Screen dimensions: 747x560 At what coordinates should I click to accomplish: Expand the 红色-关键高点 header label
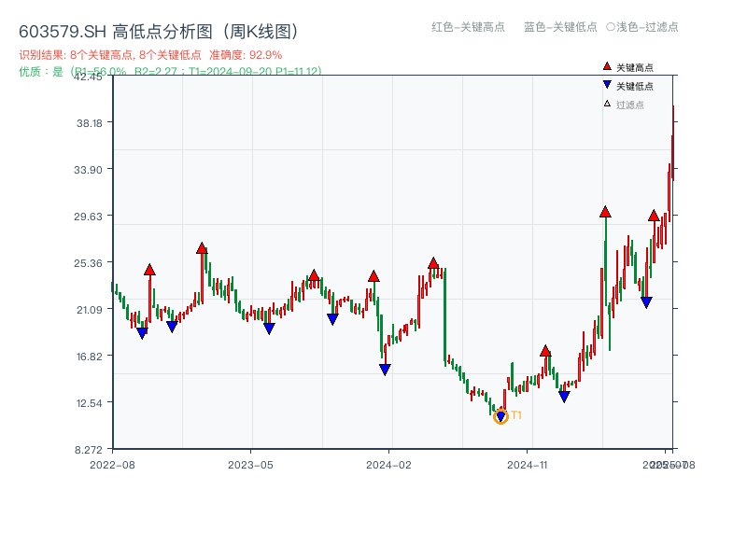467,27
